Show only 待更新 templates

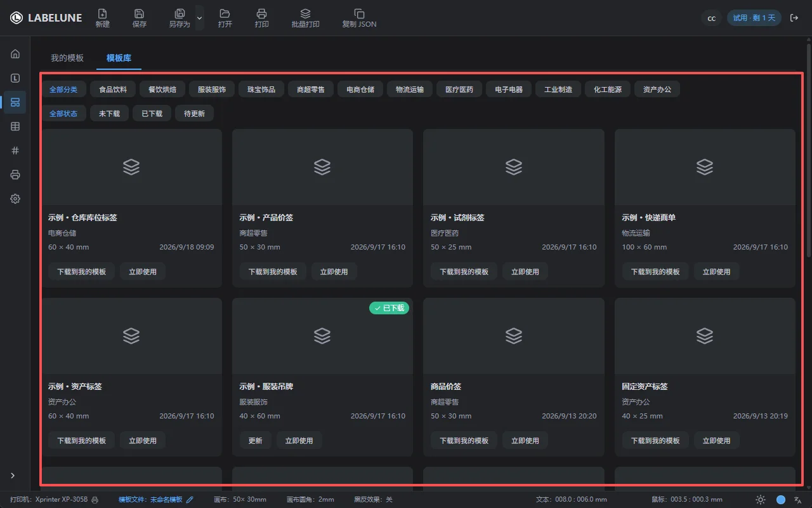point(194,114)
